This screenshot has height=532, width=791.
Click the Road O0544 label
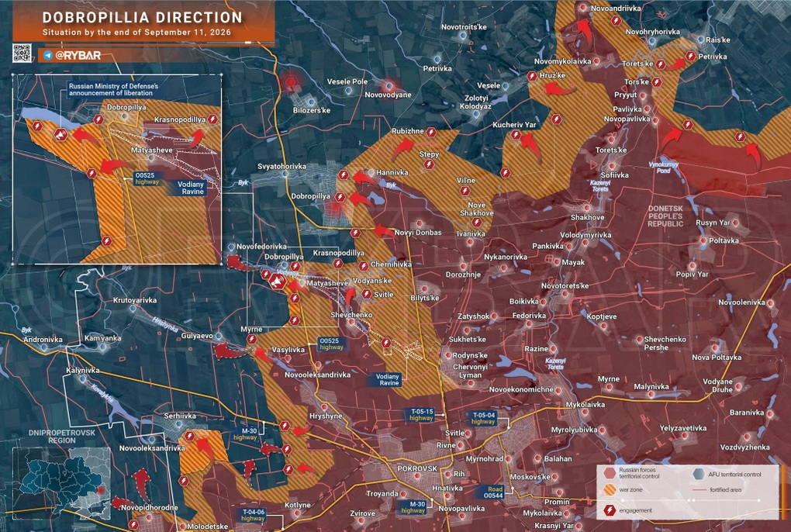pyautogui.click(x=493, y=492)
